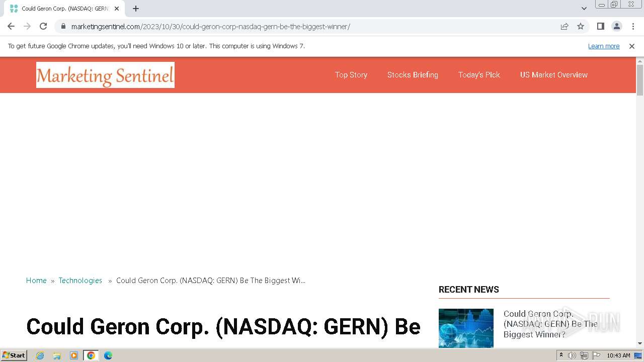Open the US Market Overview menu item

pyautogui.click(x=554, y=75)
